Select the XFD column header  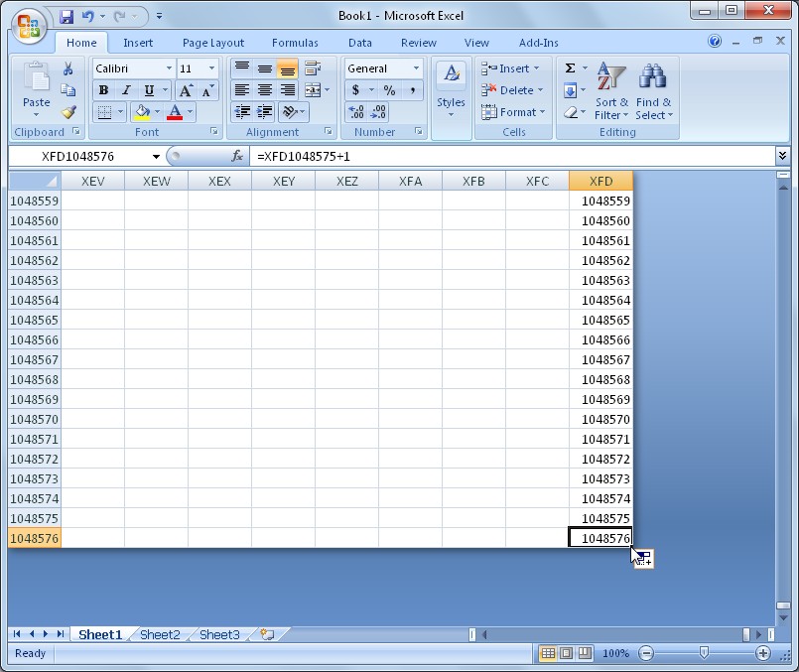tap(600, 182)
